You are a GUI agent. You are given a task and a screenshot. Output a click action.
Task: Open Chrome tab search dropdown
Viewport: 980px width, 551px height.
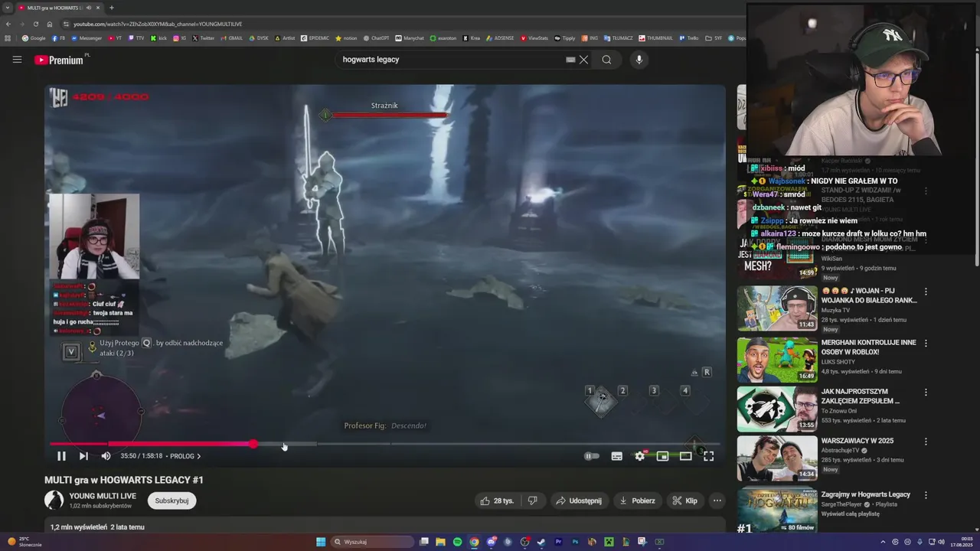click(x=8, y=8)
